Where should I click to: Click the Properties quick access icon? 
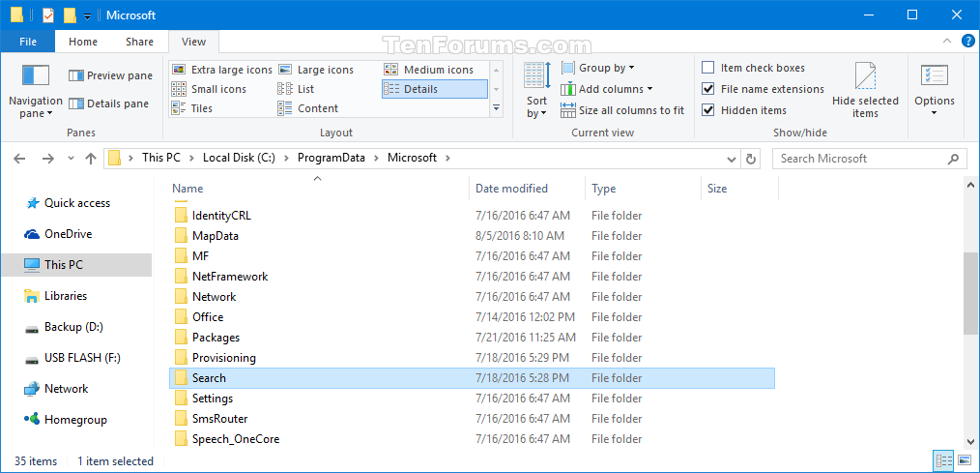pos(47,15)
